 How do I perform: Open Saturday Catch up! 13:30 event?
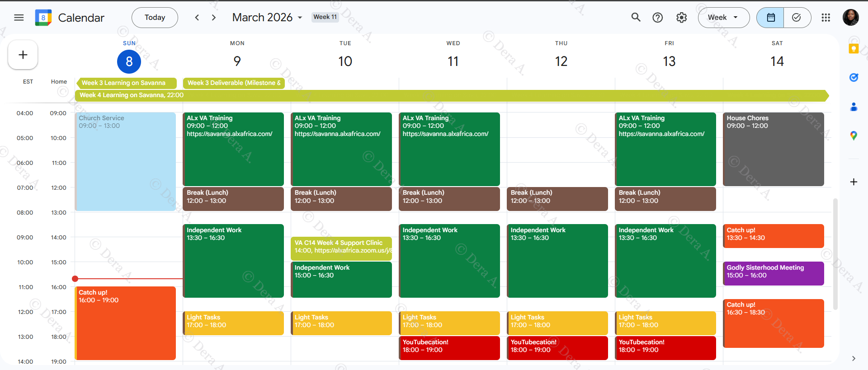774,236
